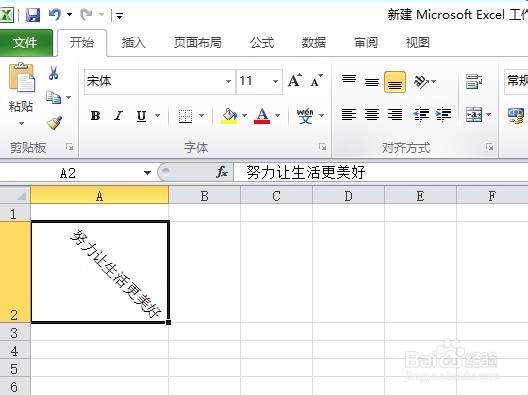Click the fx insert function icon
Viewport: 528px width, 395px height.
click(222, 172)
